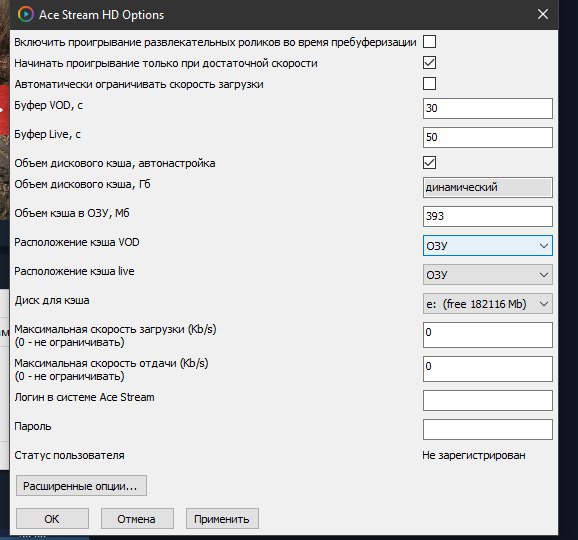
Task: Click the Объем кэша в ОЗУ, Мб label
Action: [x=72, y=213]
